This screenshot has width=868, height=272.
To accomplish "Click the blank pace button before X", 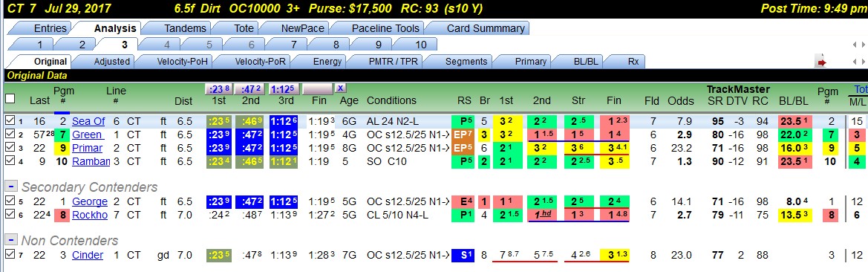I will (318, 88).
